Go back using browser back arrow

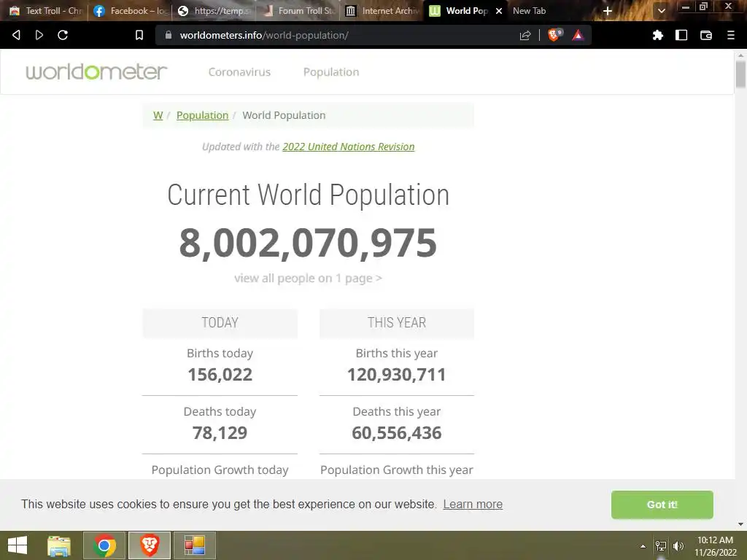(16, 35)
